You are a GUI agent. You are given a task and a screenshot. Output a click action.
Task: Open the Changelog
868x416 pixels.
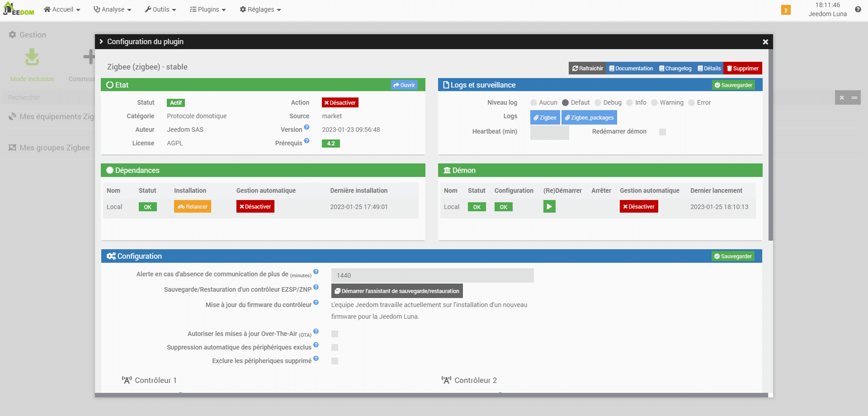coord(675,68)
